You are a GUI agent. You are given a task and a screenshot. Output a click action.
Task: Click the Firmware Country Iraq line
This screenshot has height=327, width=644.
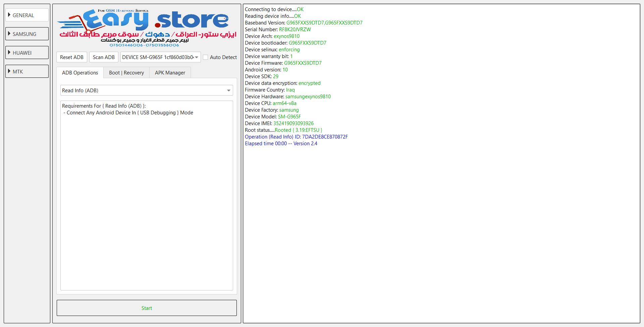[270, 90]
